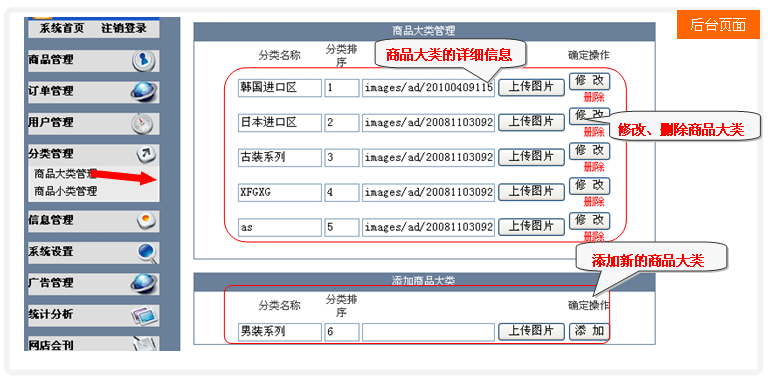Click 修改 button for XFGXG
This screenshot has width=774, height=382.
pyautogui.click(x=589, y=186)
